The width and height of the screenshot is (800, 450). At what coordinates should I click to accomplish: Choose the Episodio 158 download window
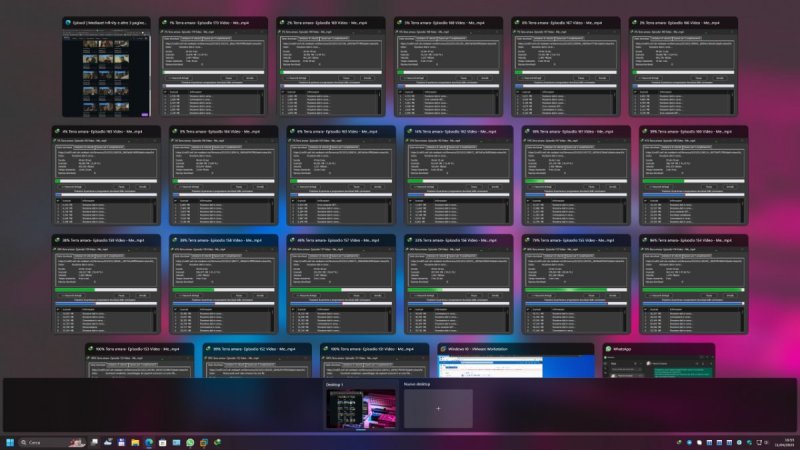[223, 285]
